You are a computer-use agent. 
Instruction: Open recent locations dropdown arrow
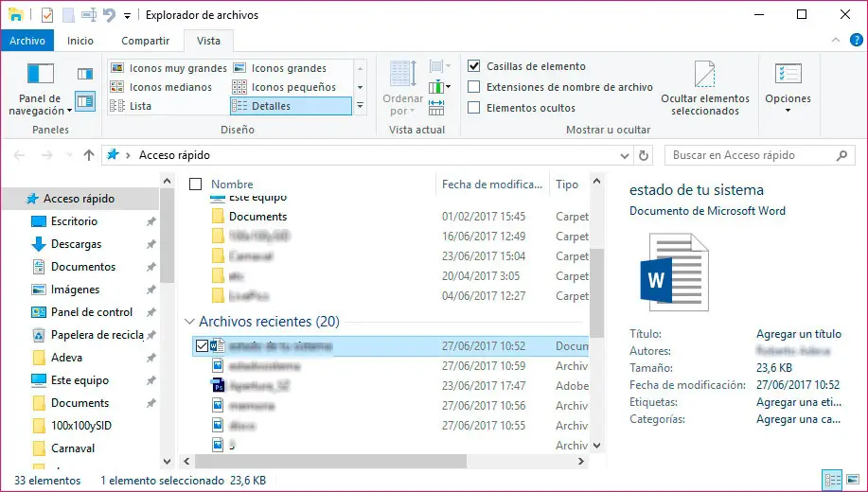69,155
